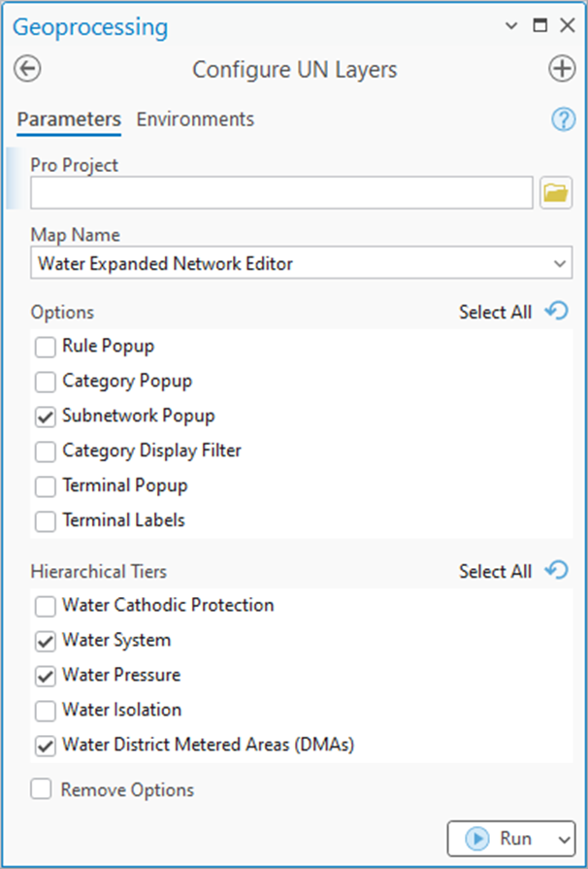Click the reset icon beside Hierarchical Tiers Select All

(556, 570)
